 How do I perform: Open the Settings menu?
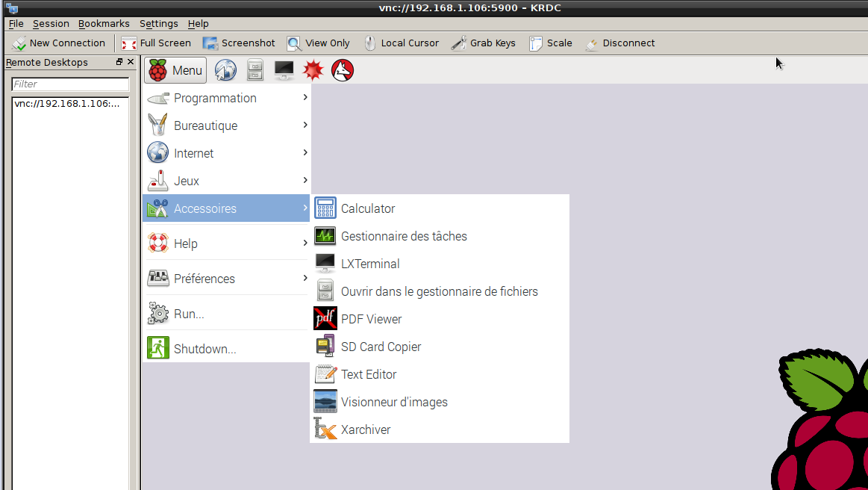(x=159, y=23)
